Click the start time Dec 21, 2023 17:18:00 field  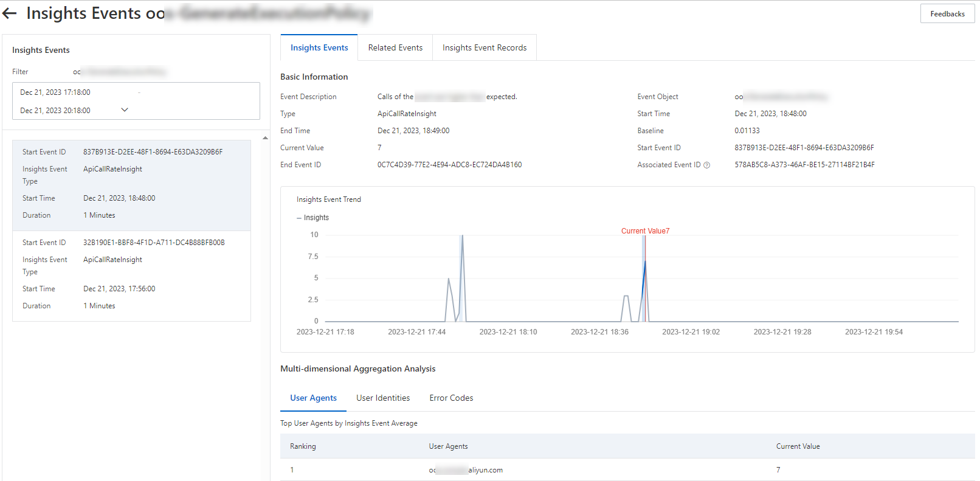pos(55,92)
